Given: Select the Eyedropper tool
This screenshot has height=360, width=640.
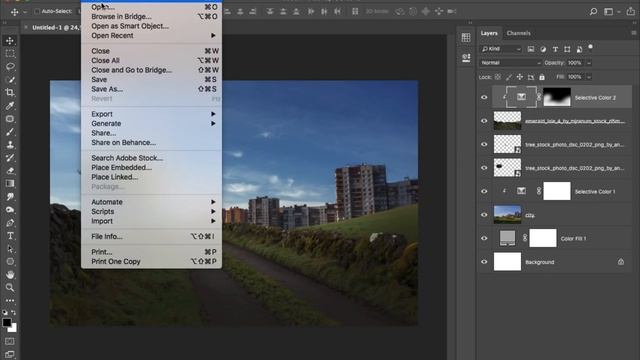Looking at the screenshot, I should point(10,106).
